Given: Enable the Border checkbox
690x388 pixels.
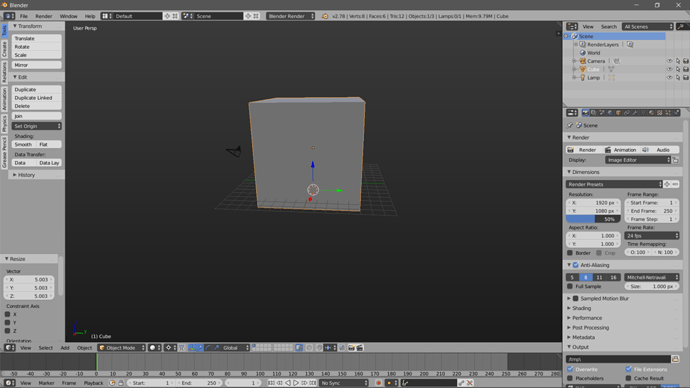Looking at the screenshot, I should [570, 253].
